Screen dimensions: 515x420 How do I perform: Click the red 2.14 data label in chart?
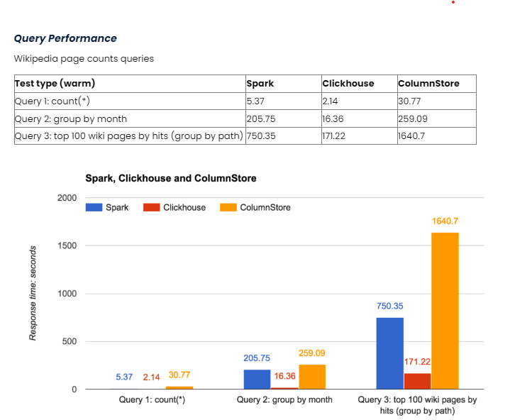coord(151,377)
